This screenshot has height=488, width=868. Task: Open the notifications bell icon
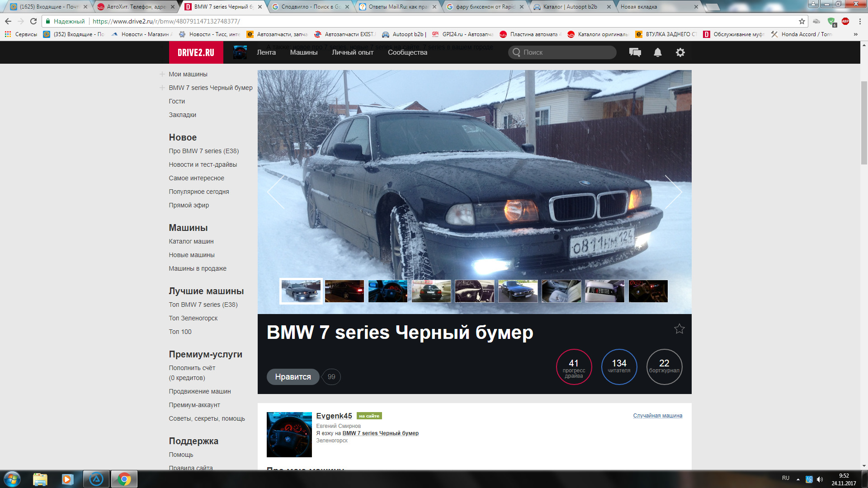[658, 52]
